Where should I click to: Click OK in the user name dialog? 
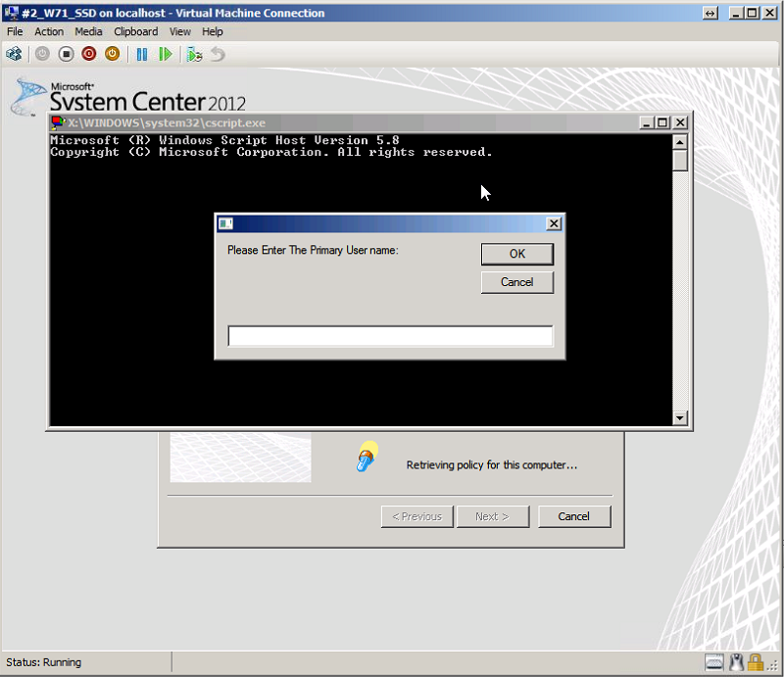click(x=517, y=254)
